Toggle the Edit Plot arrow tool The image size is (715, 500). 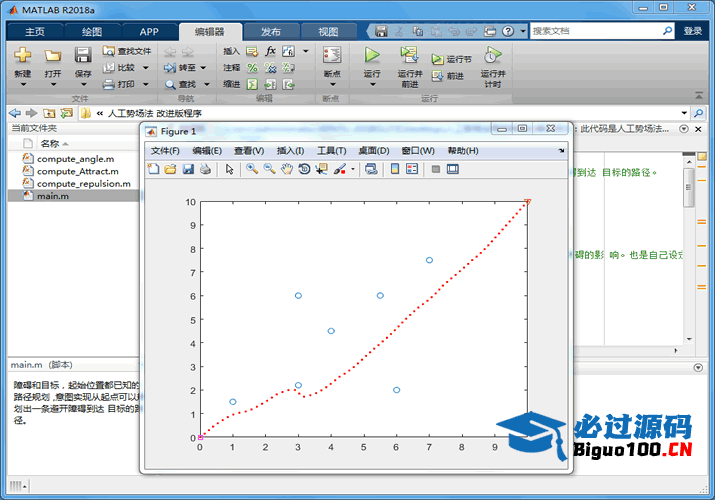[x=229, y=169]
